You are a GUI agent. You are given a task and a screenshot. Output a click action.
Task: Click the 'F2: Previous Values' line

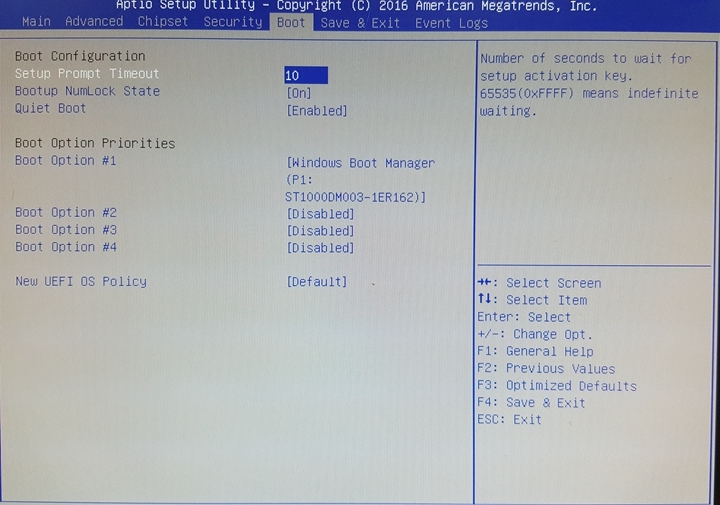click(x=546, y=369)
